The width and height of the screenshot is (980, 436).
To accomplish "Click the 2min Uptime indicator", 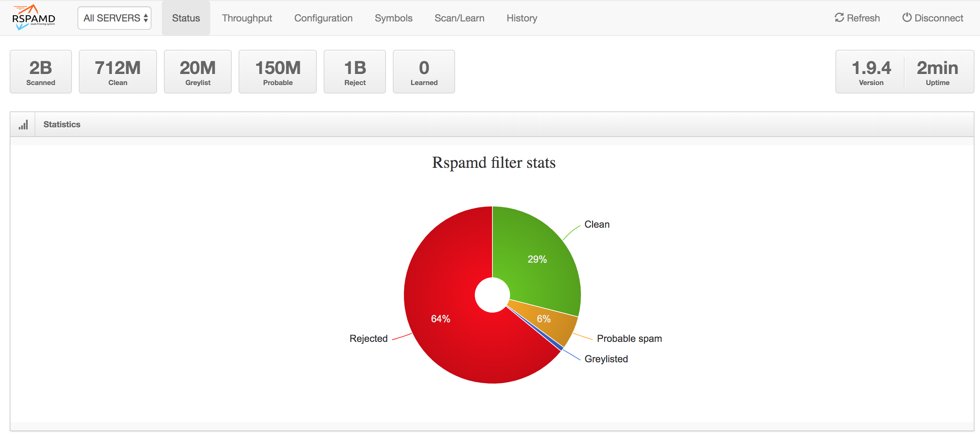I will coord(937,72).
